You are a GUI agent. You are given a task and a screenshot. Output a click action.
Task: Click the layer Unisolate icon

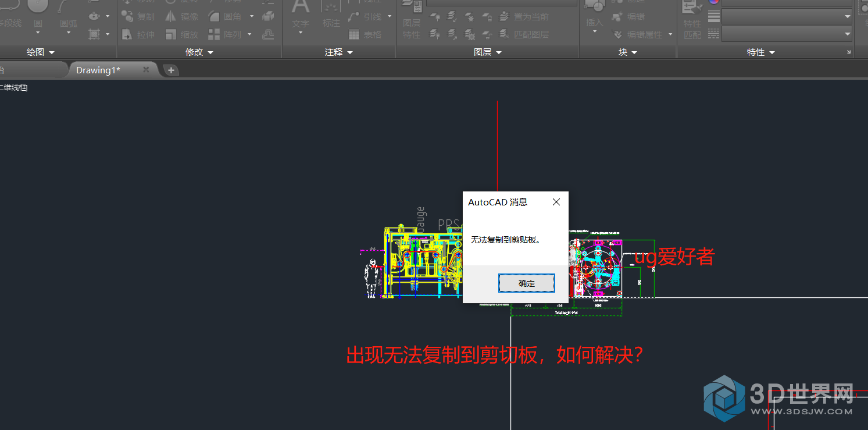[x=452, y=35]
